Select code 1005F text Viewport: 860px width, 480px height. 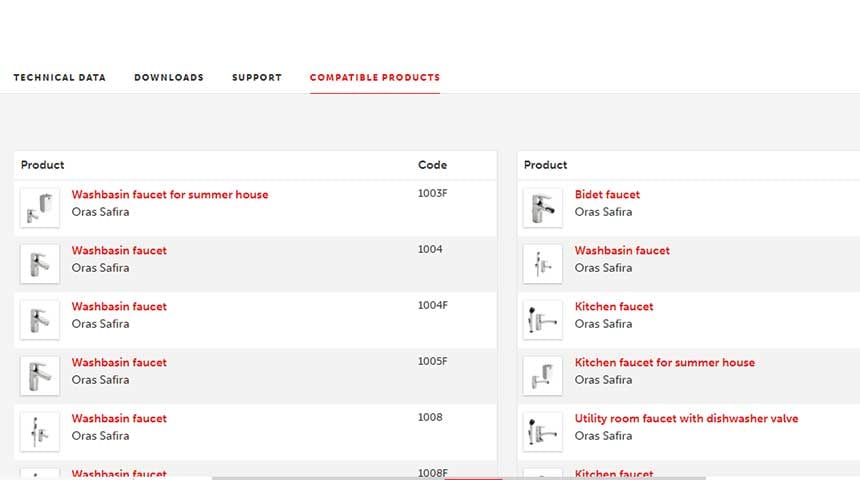(x=433, y=361)
